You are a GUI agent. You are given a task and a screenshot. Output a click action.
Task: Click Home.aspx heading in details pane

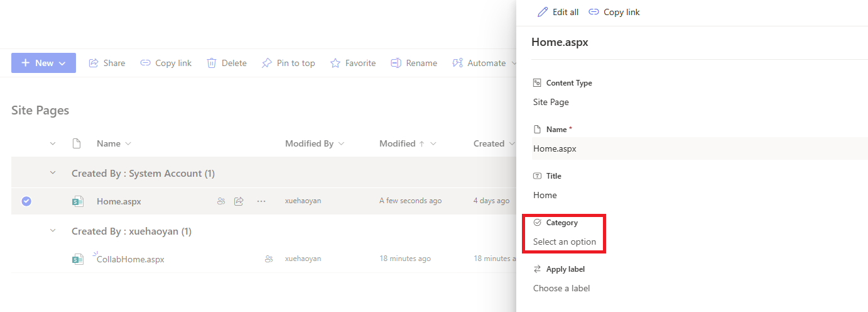560,42
